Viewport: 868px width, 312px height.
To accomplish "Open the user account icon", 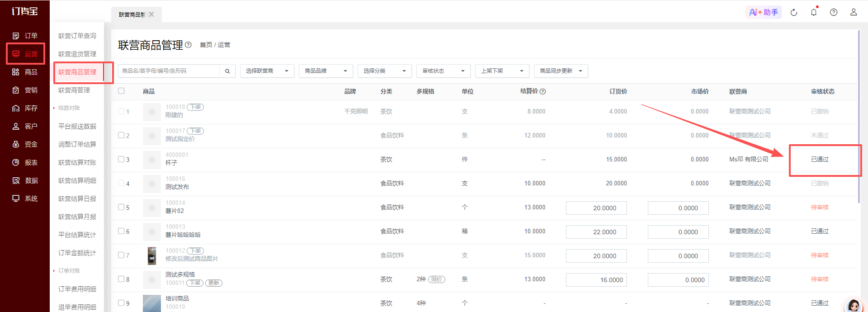I will pyautogui.click(x=854, y=12).
